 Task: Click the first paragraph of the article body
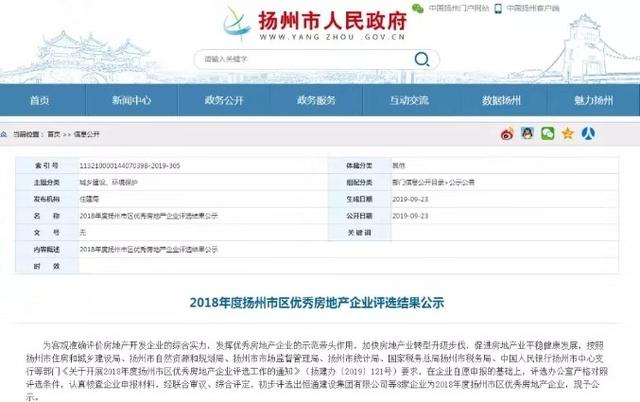[x=317, y=371]
